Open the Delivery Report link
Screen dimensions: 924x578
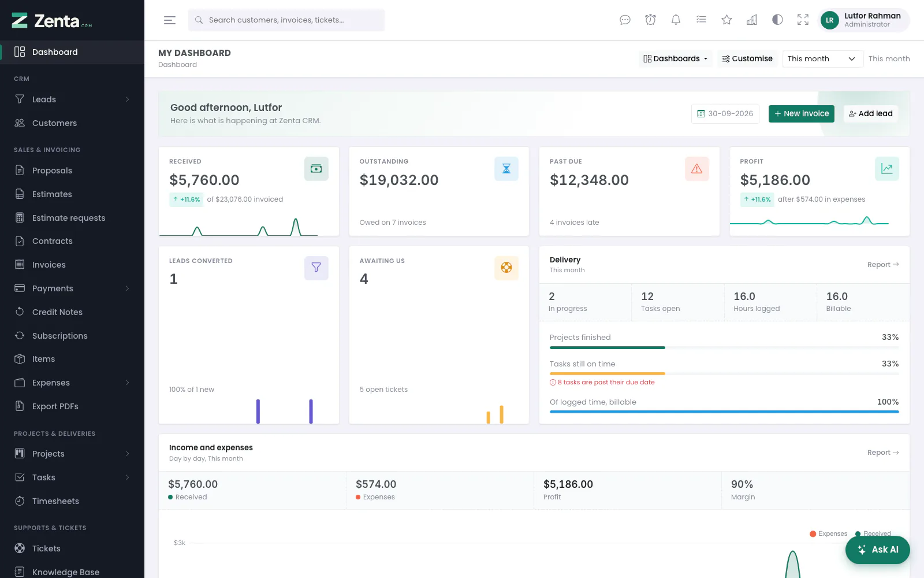click(x=883, y=265)
